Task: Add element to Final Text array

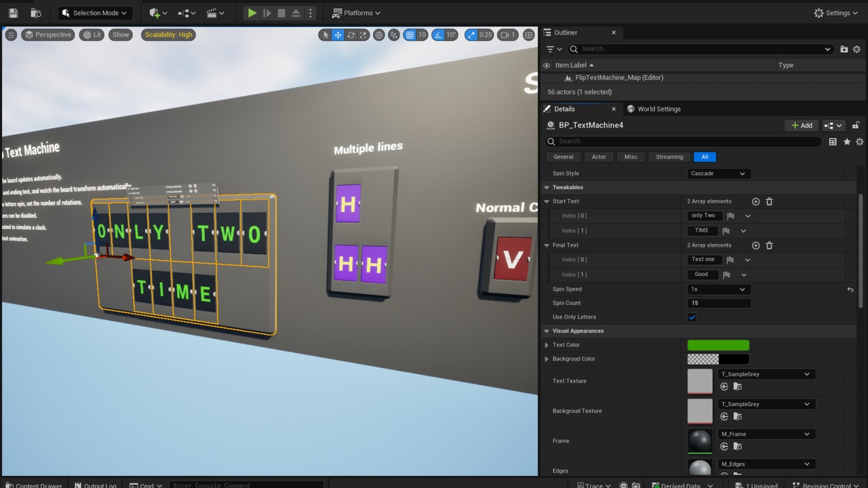Action: point(755,245)
